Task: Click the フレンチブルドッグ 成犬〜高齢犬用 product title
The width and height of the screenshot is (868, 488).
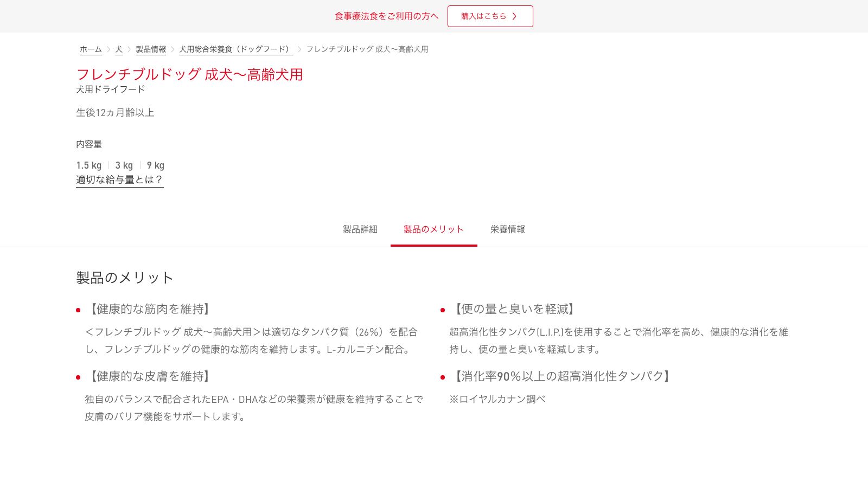Action: click(189, 74)
